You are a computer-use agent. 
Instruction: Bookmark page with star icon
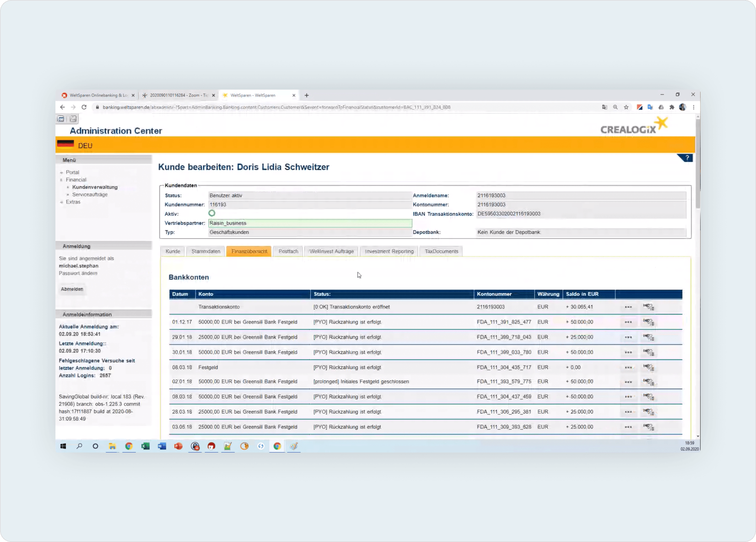(x=626, y=107)
